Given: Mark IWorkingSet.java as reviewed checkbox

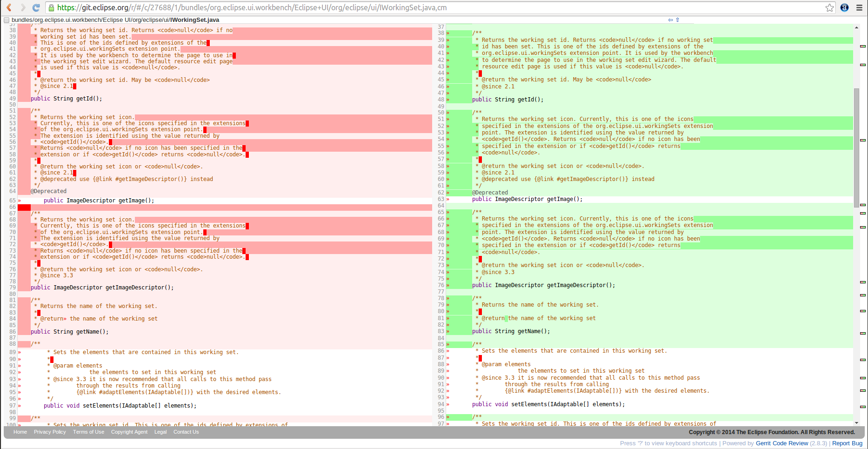Looking at the screenshot, I should (x=7, y=20).
